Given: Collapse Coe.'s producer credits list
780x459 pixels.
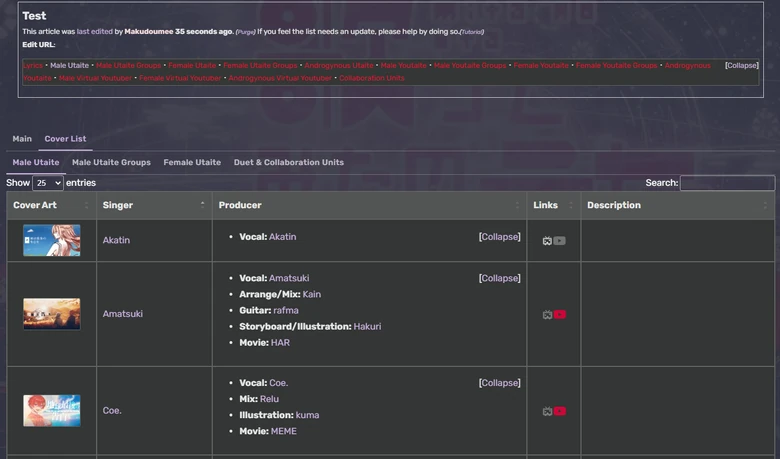Looking at the screenshot, I should [x=499, y=383].
